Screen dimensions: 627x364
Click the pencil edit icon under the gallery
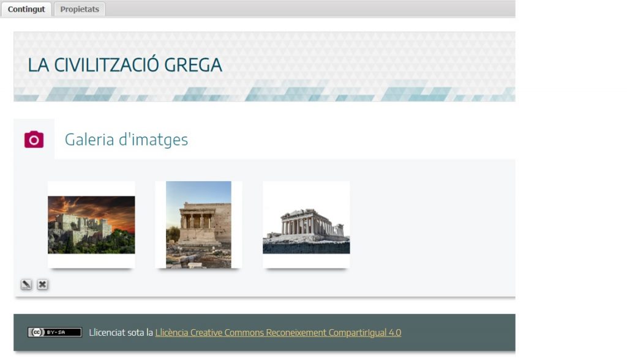[x=26, y=284]
